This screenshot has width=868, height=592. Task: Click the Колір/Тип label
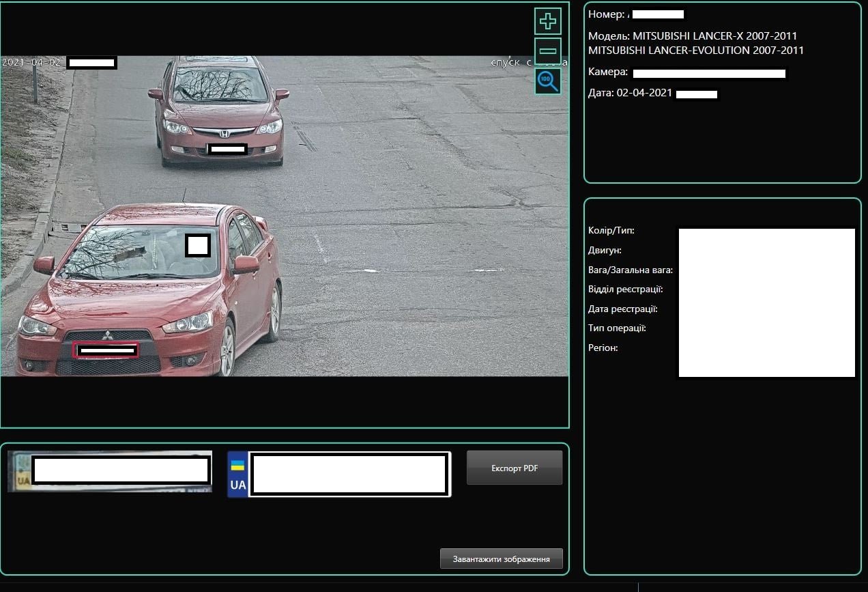(x=611, y=231)
